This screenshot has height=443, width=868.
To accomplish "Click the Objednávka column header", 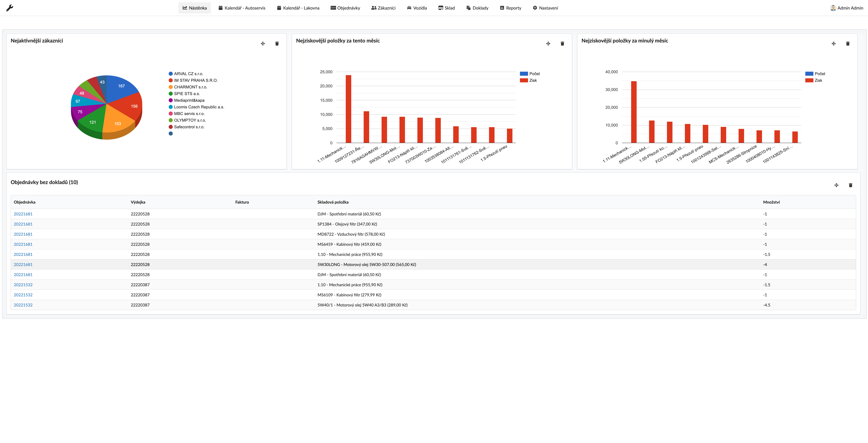I will [25, 202].
